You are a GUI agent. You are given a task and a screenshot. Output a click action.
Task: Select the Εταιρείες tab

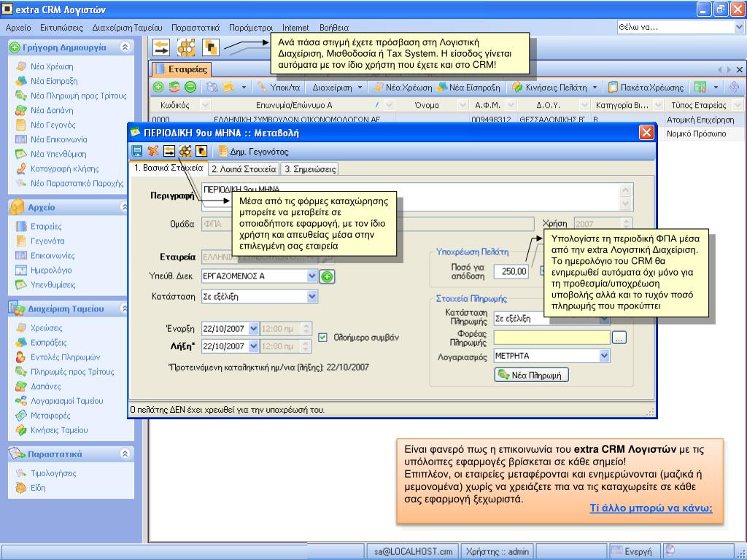point(182,69)
